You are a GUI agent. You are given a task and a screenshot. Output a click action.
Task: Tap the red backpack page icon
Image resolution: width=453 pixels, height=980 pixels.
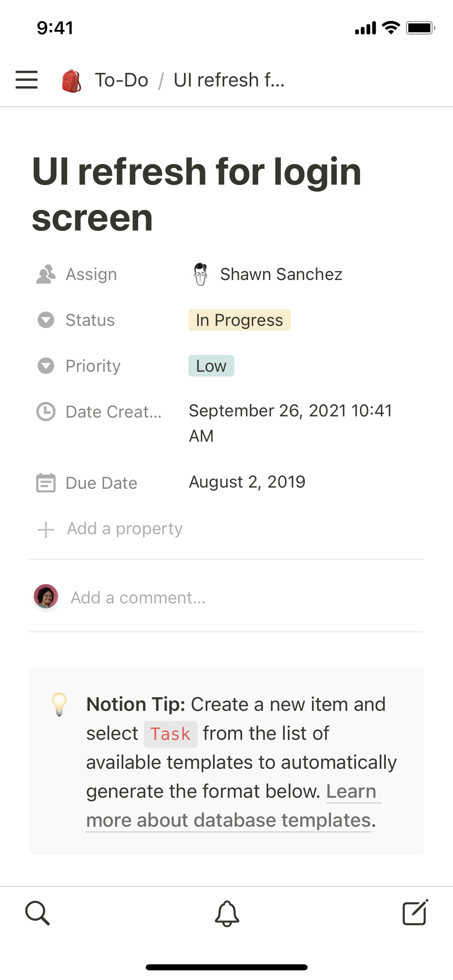pyautogui.click(x=71, y=80)
